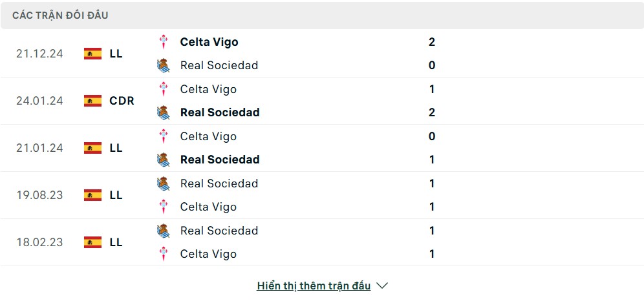This screenshot has height=303, width=644.
Task: Click Real Sociedad crest in 19.08.23 match
Action: click(x=164, y=183)
